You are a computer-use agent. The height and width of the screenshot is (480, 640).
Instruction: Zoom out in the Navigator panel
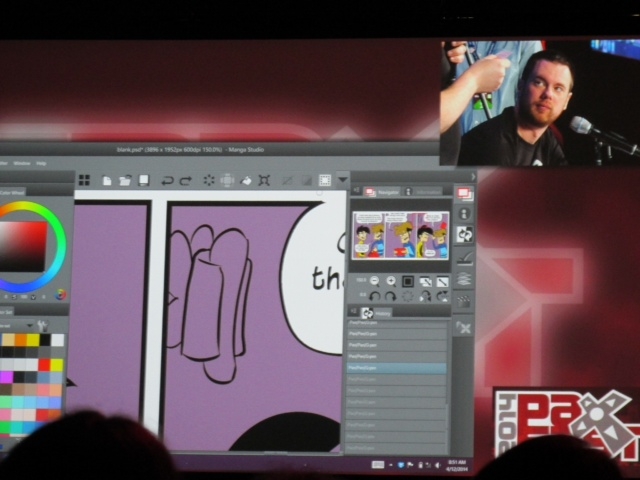click(x=374, y=281)
